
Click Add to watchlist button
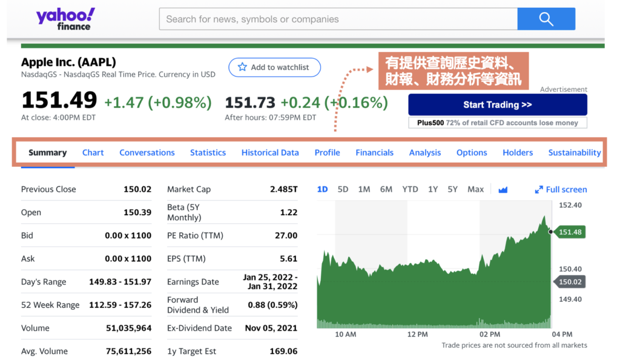[274, 67]
